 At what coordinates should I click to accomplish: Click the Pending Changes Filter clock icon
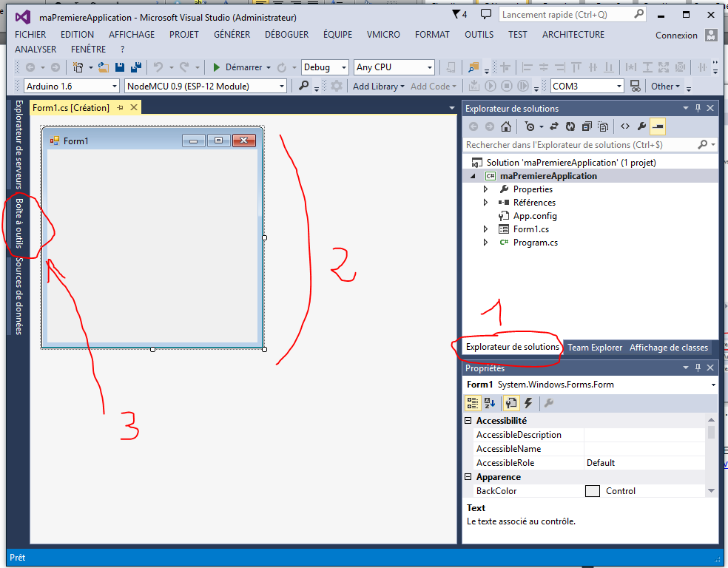point(530,126)
